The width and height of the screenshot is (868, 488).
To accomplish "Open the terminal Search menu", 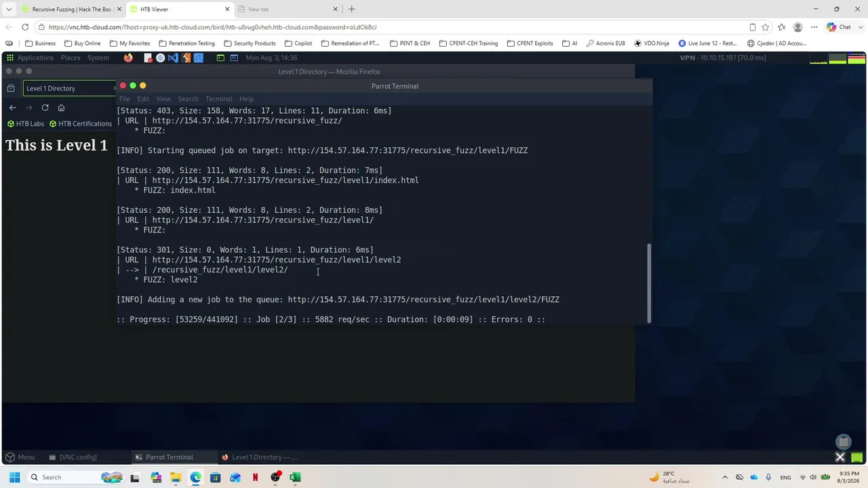I will 188,99.
